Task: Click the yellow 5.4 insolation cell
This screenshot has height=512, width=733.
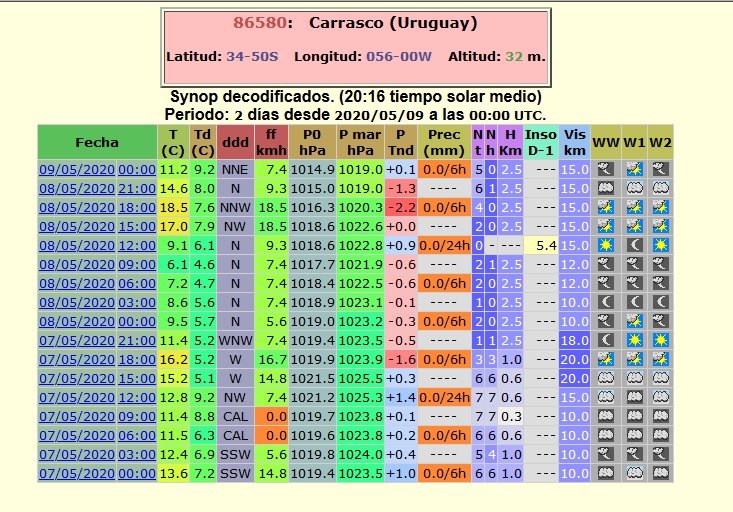Action: point(541,245)
